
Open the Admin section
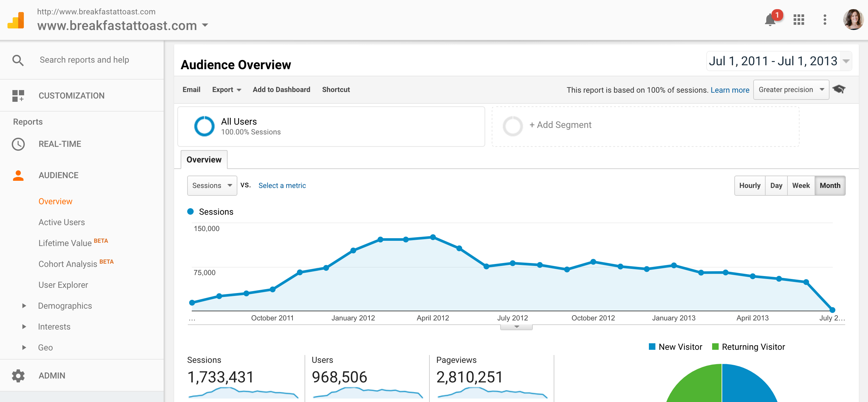[x=52, y=375]
